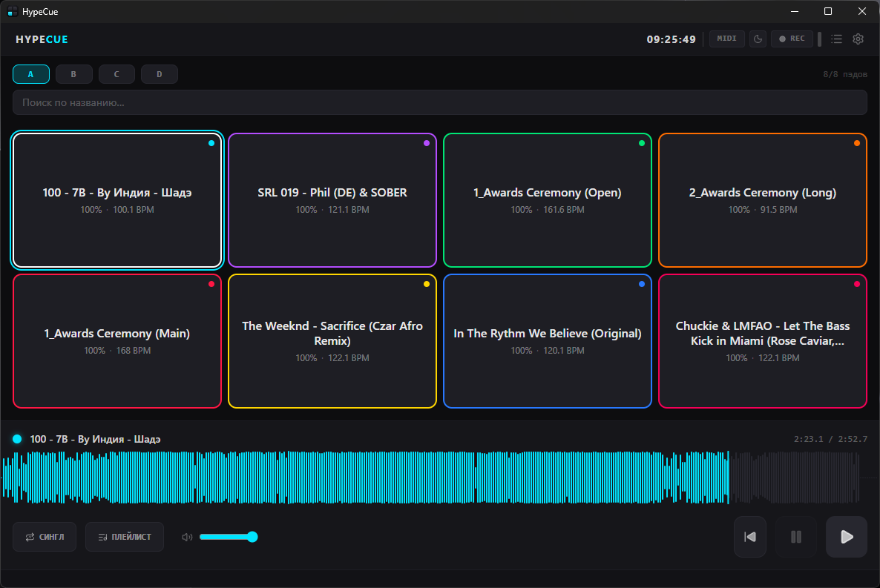The width and height of the screenshot is (880, 588).
Task: Toggle the MIDI button
Action: [727, 39]
